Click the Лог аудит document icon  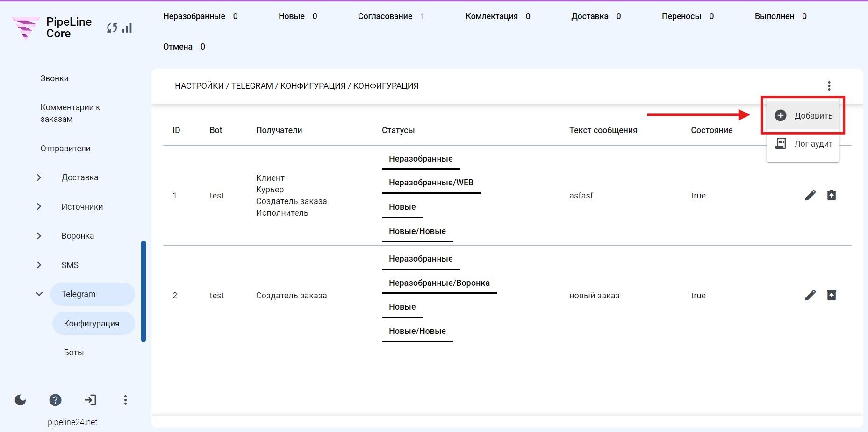780,143
